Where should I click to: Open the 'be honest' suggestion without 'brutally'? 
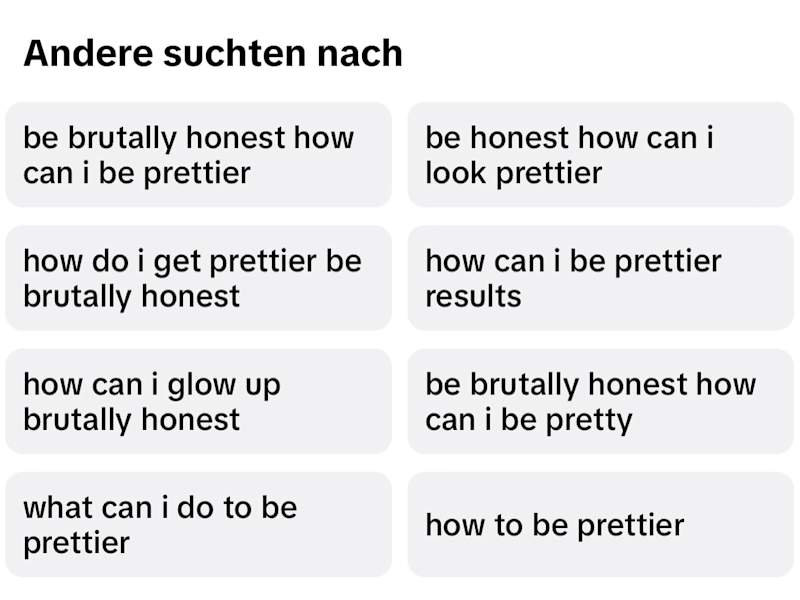(601, 155)
